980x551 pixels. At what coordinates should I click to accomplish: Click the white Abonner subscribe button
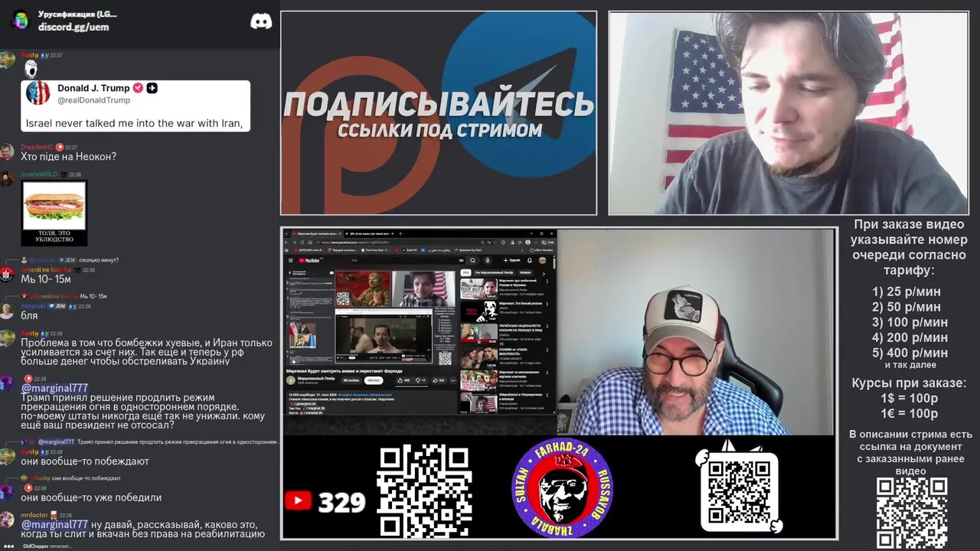coord(374,380)
